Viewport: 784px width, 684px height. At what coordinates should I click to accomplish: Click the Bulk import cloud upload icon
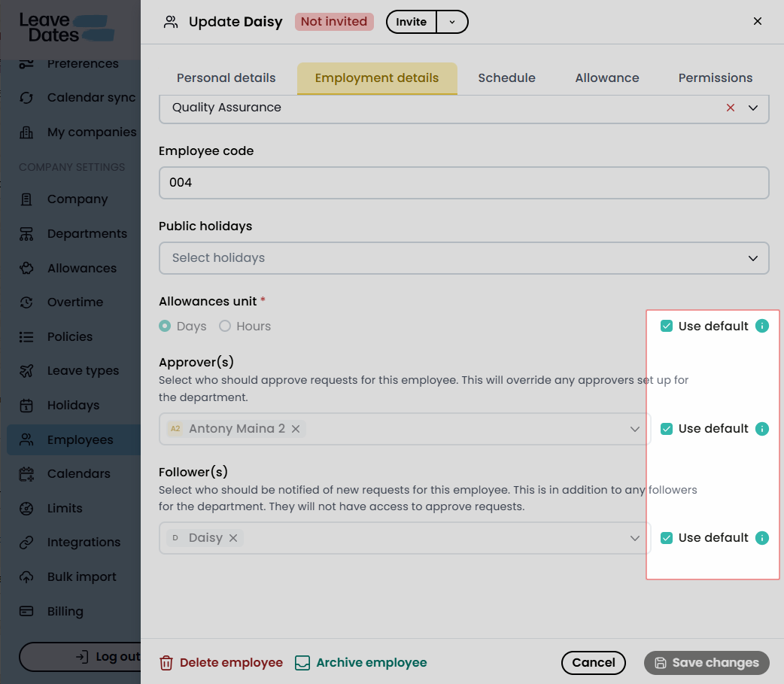click(26, 577)
